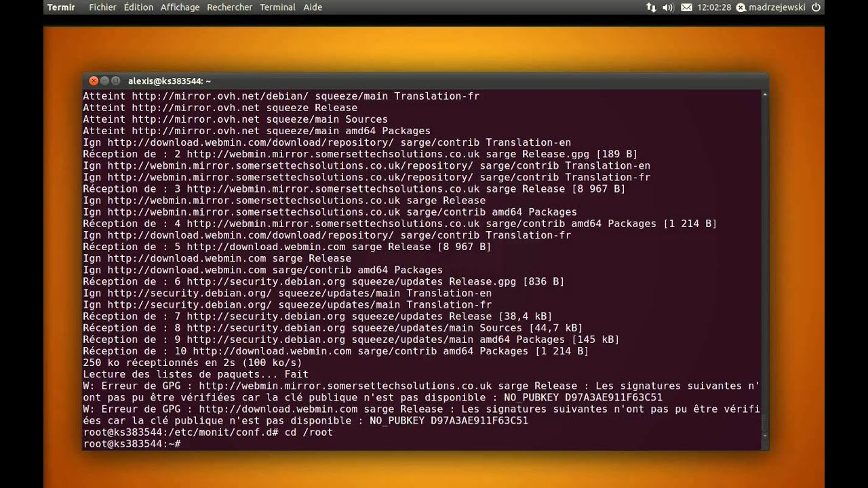Open the Rechercher menu
868x488 pixels.
pyautogui.click(x=229, y=7)
